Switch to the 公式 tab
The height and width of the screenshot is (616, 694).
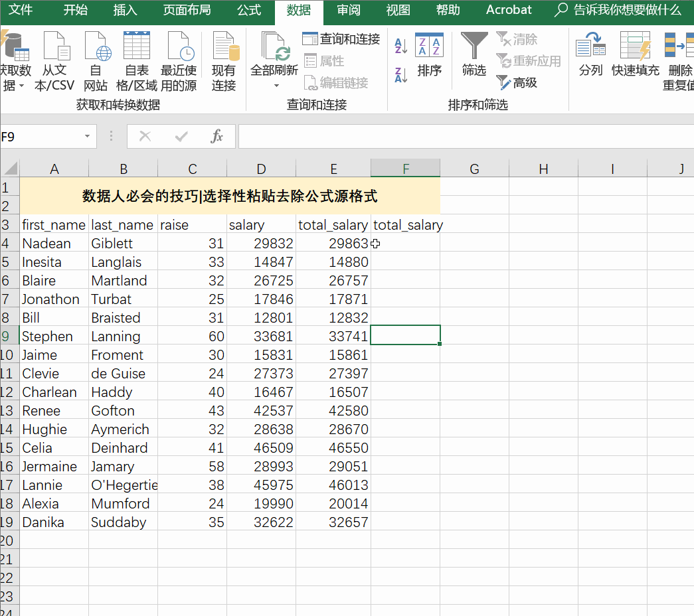point(249,10)
